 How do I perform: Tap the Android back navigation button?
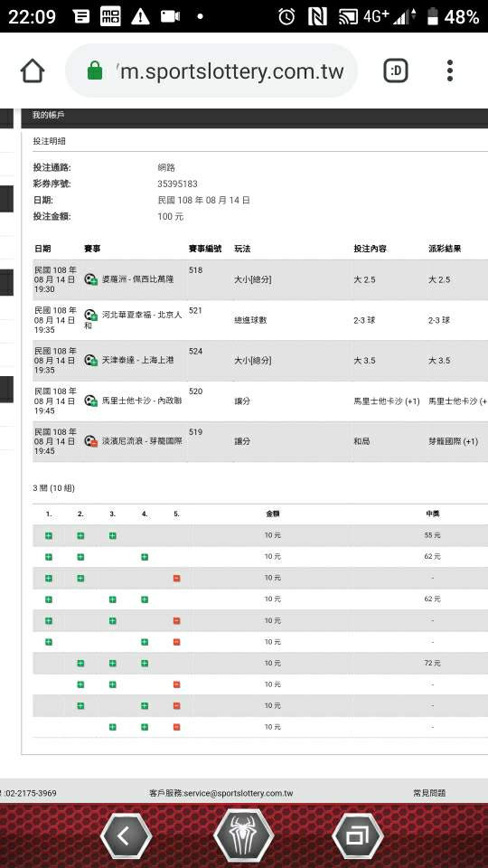click(126, 835)
